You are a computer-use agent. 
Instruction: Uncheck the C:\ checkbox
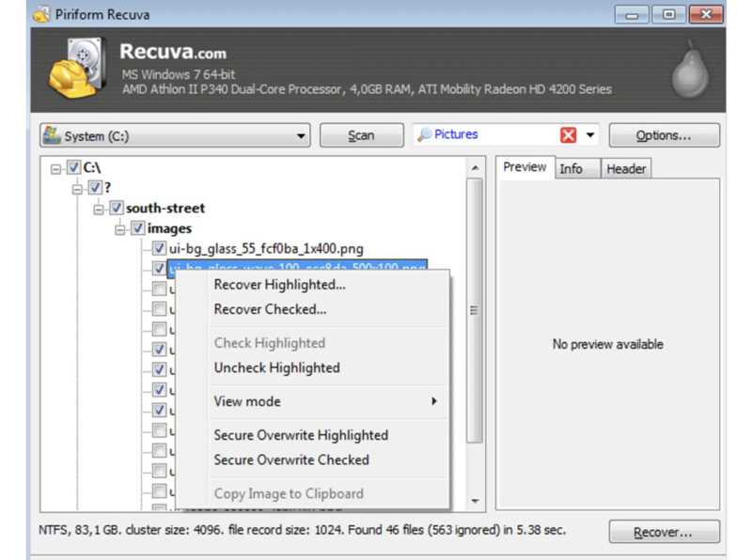(x=73, y=167)
